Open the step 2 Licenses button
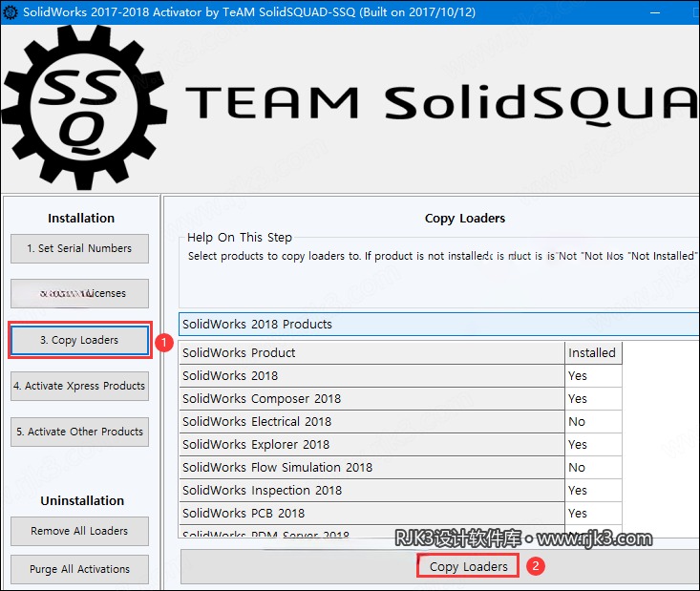This screenshot has height=591, width=700. click(x=79, y=294)
